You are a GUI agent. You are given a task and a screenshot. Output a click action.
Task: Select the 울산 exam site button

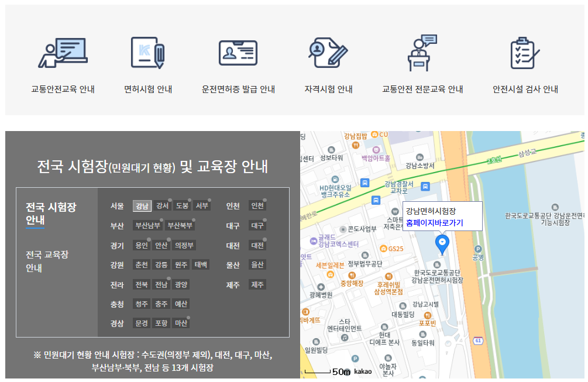257,264
